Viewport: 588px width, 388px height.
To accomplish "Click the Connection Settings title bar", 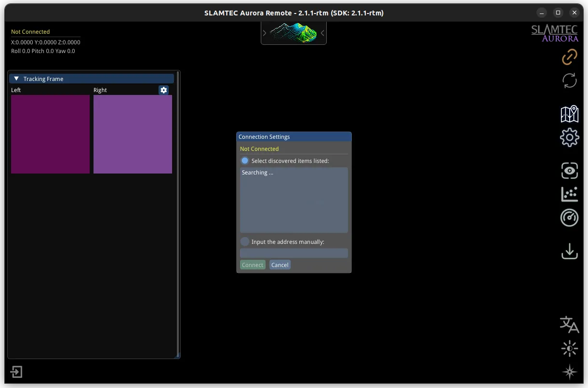I will coord(294,137).
